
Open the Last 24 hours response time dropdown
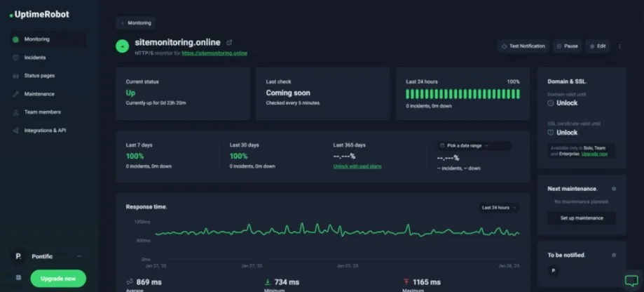499,208
